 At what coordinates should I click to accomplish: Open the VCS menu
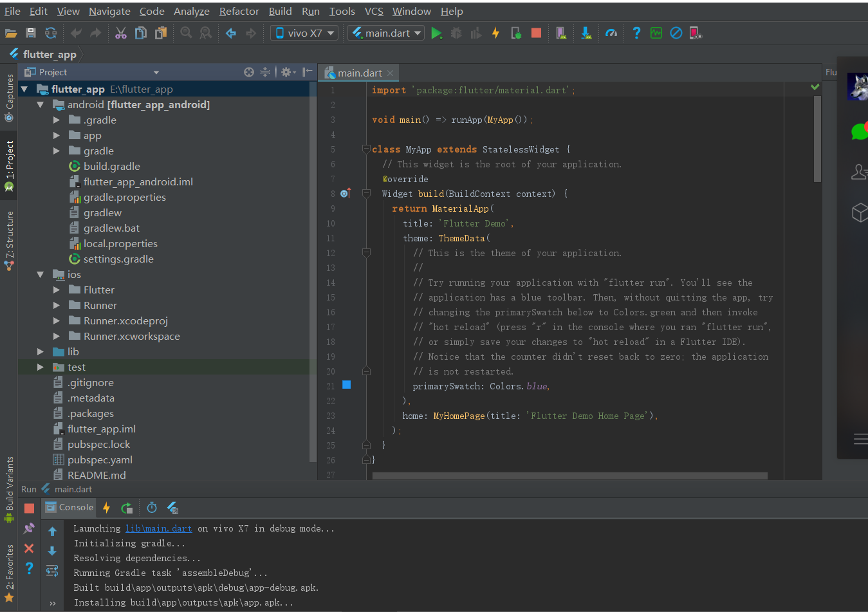[x=374, y=11]
